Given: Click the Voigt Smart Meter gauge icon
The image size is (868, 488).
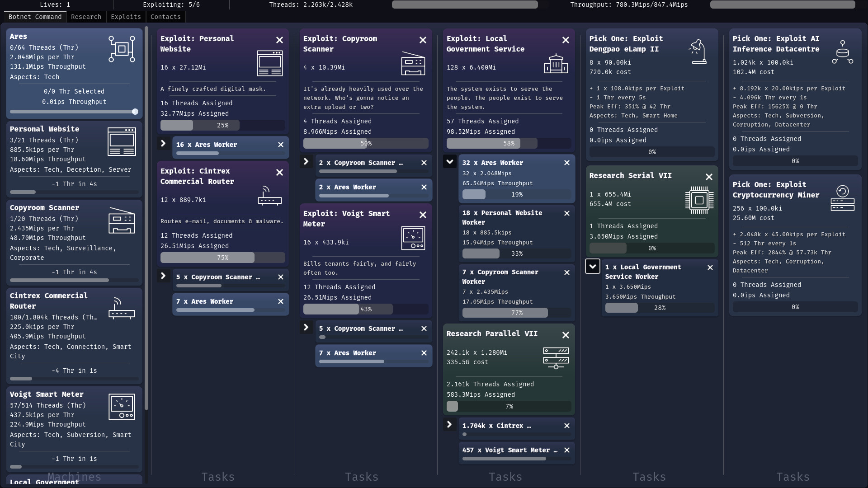Looking at the screenshot, I should [122, 407].
